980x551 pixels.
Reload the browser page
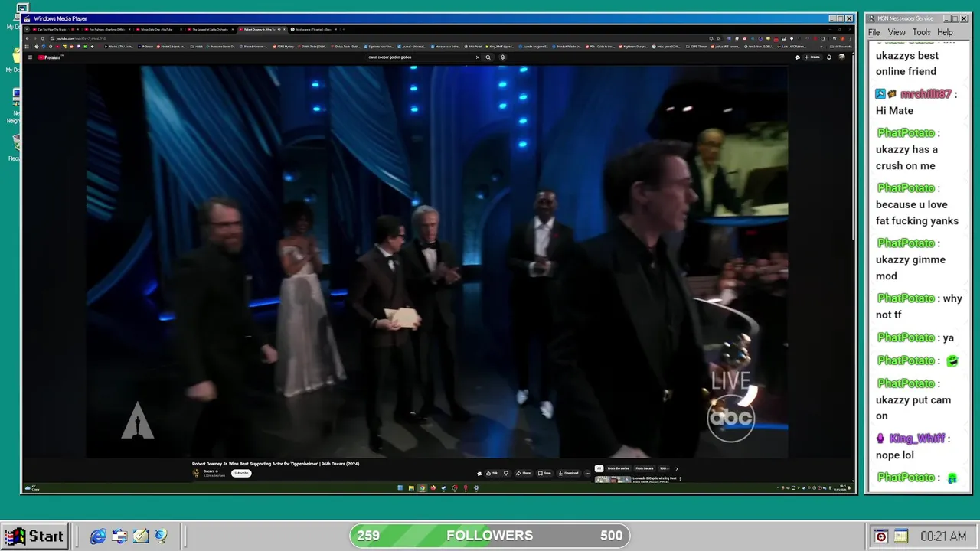(43, 38)
